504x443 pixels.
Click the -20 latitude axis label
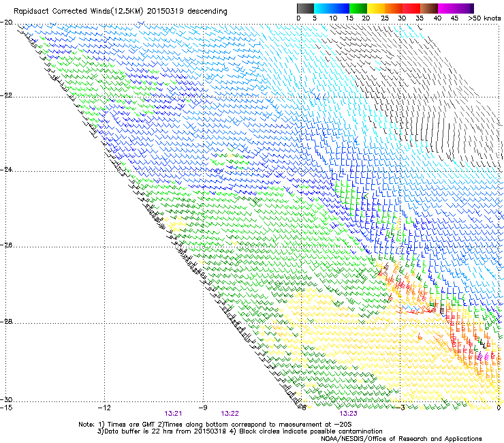pyautogui.click(x=6, y=22)
